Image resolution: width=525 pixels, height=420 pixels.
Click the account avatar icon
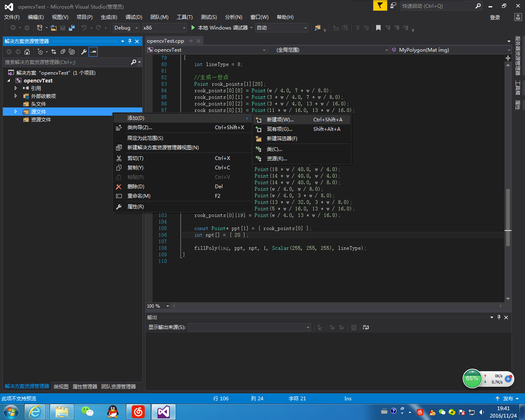pos(518,17)
